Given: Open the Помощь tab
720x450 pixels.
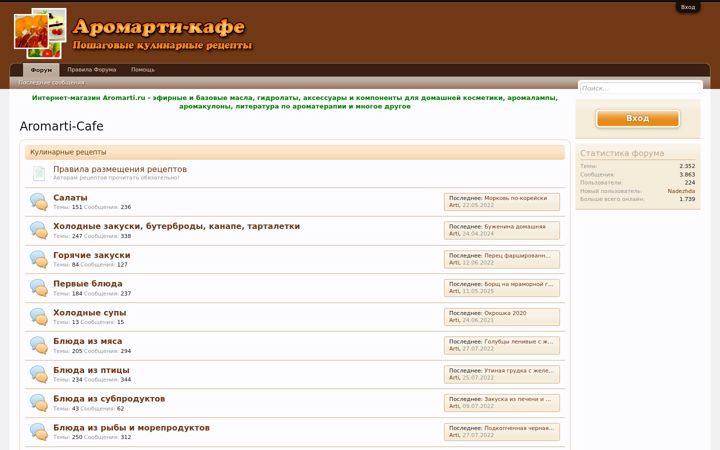Looking at the screenshot, I should [143, 70].
